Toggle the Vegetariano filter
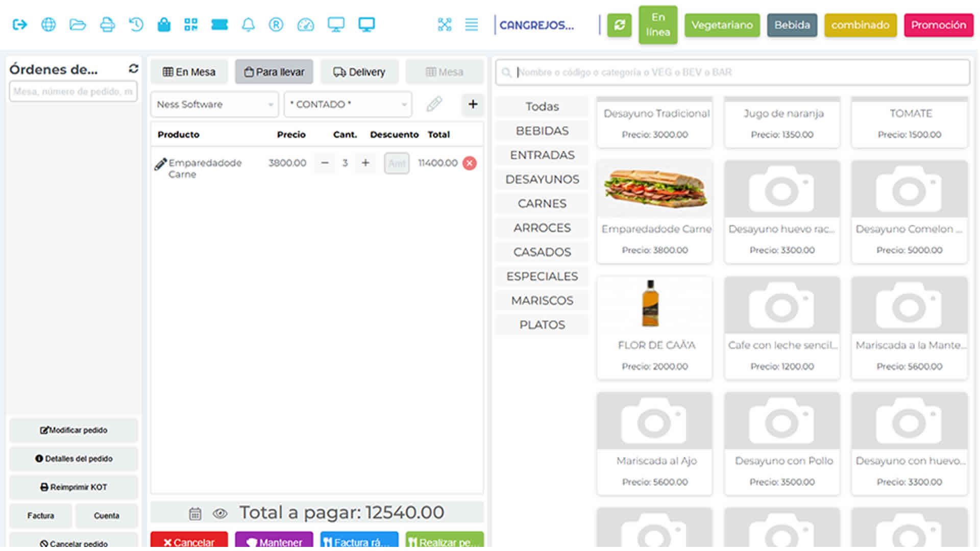Image resolution: width=980 pixels, height=551 pixels. 722,25
